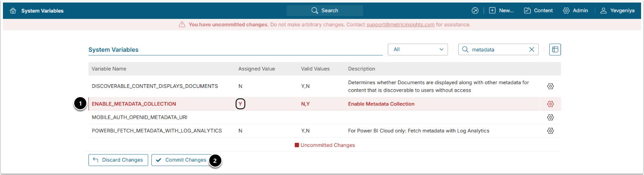Image resolution: width=644 pixels, height=175 pixels.
Task: Click the global Search bar in the header
Action: pyautogui.click(x=325, y=10)
